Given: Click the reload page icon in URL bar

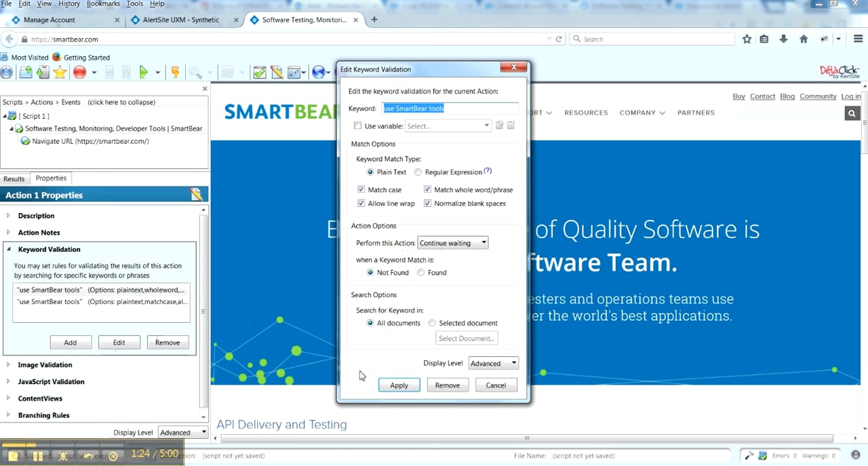Looking at the screenshot, I should (559, 39).
